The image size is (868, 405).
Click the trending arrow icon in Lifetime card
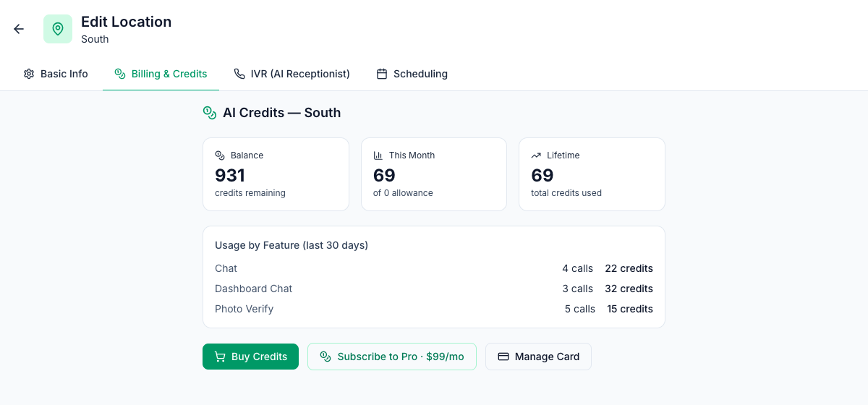coord(536,155)
